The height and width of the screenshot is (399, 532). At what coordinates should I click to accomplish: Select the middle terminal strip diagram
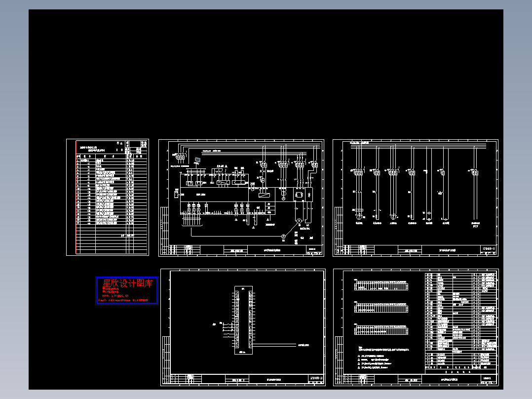[x=381, y=308]
